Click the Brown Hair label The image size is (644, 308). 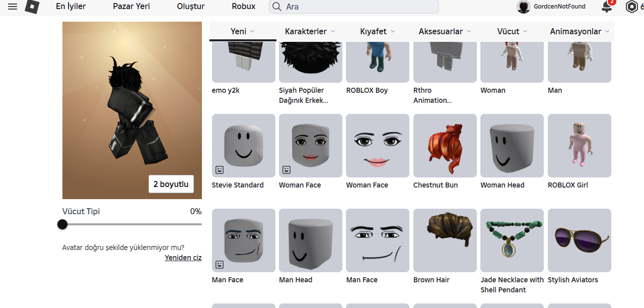(432, 280)
